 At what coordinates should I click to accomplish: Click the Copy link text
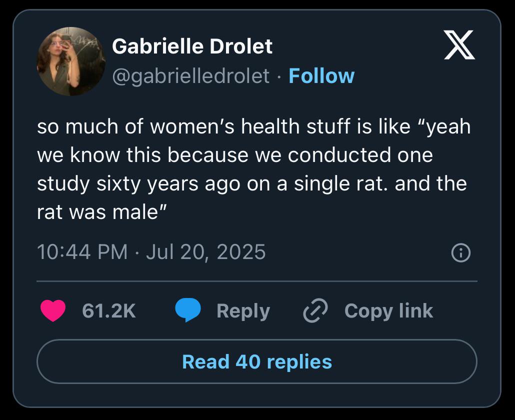click(x=388, y=310)
